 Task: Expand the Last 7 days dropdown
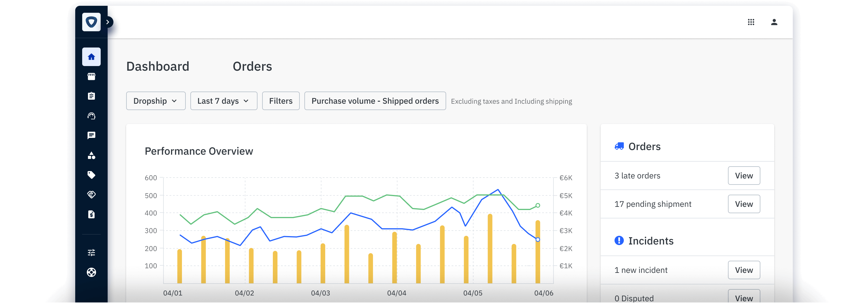tap(223, 101)
